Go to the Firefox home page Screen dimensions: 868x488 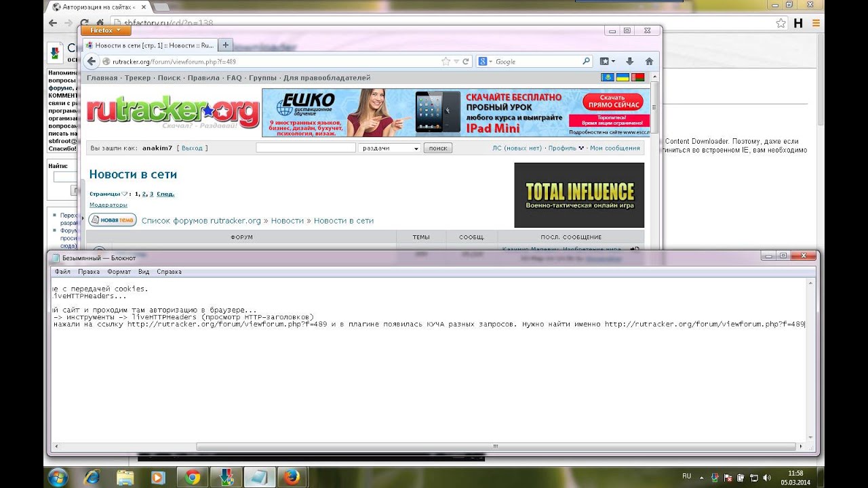click(x=649, y=61)
